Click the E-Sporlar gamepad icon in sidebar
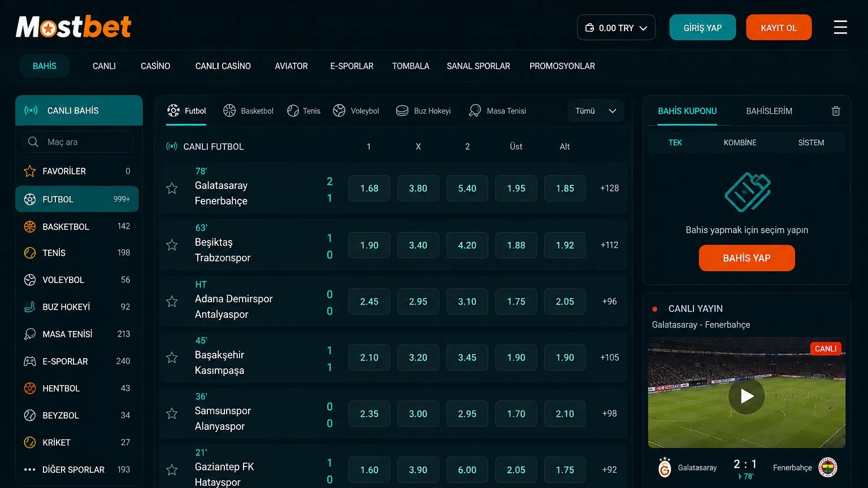Screen dimensions: 868x488 (30, 361)
